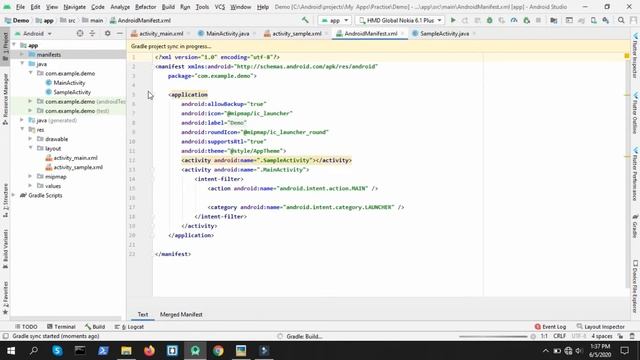Open the SDK Manager icon
Image resolution: width=640 pixels, height=360 pixels.
pos(606,20)
